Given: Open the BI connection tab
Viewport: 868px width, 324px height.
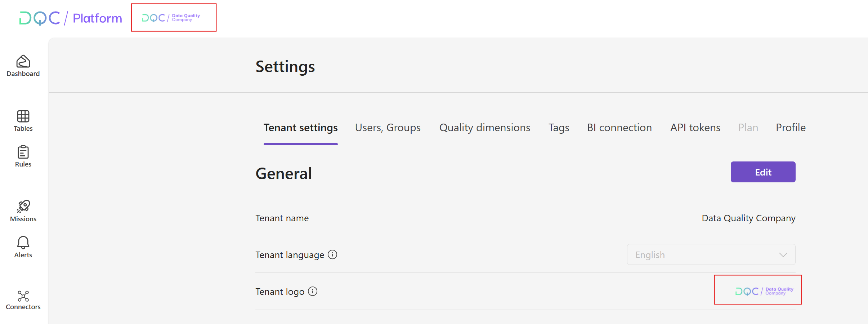Looking at the screenshot, I should (619, 128).
